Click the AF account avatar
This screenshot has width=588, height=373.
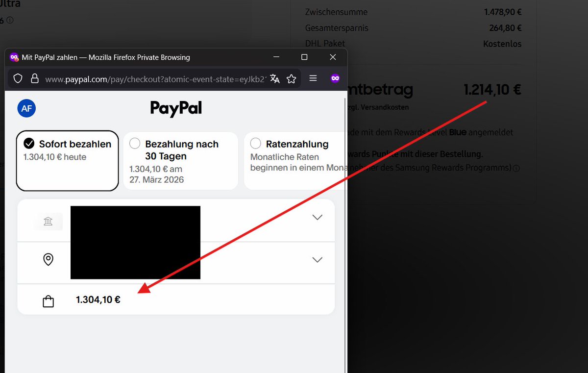[26, 108]
